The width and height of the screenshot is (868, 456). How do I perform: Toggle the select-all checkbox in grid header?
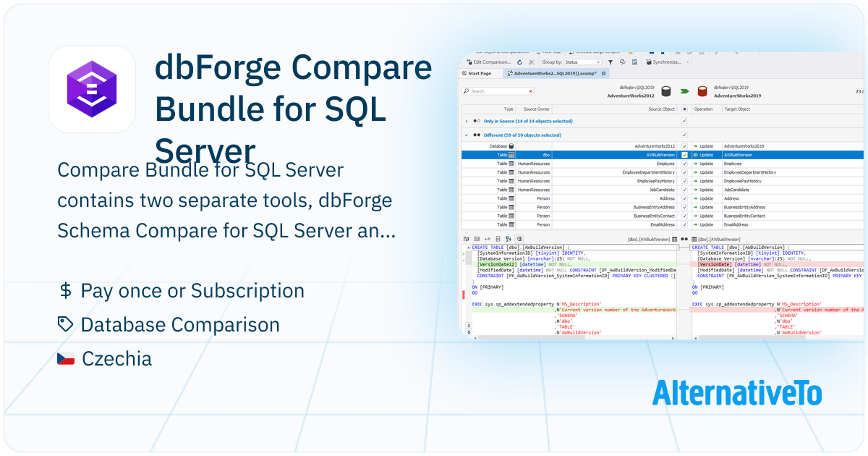684,109
